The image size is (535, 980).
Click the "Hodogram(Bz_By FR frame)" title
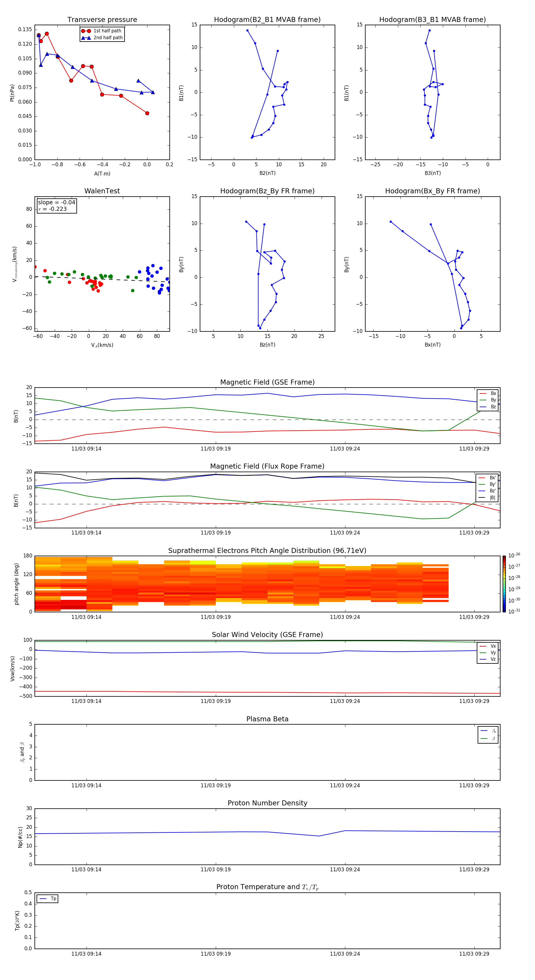pyautogui.click(x=267, y=191)
